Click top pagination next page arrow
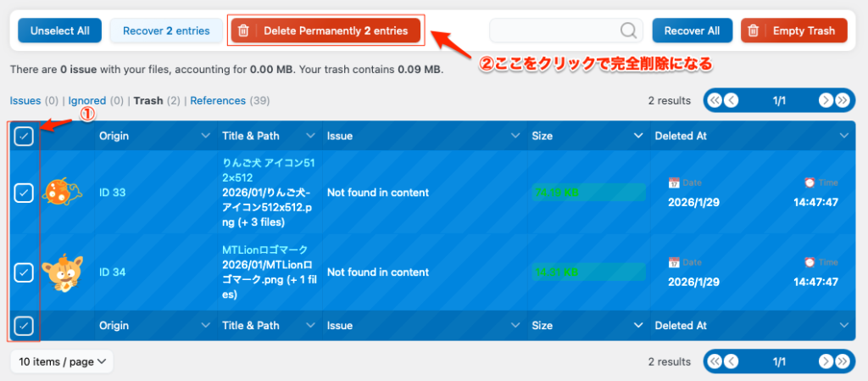 (825, 100)
